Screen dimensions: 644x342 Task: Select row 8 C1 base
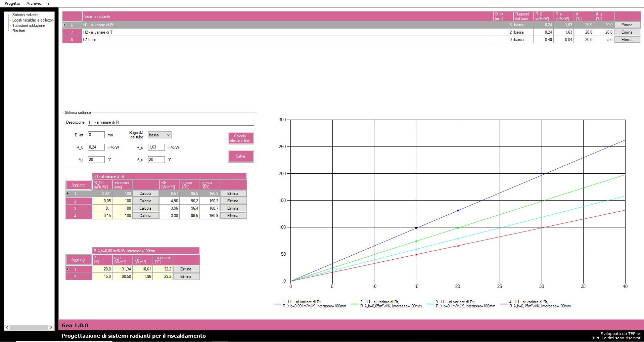coord(351,40)
